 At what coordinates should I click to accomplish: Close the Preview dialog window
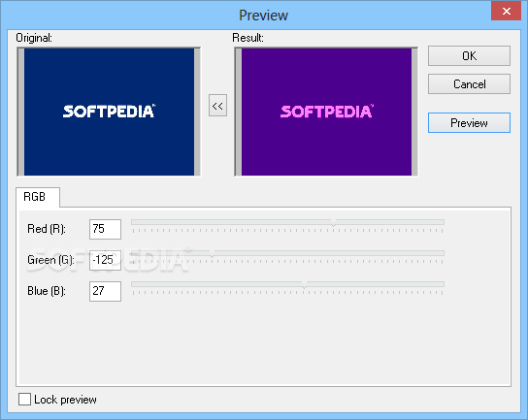[x=506, y=12]
